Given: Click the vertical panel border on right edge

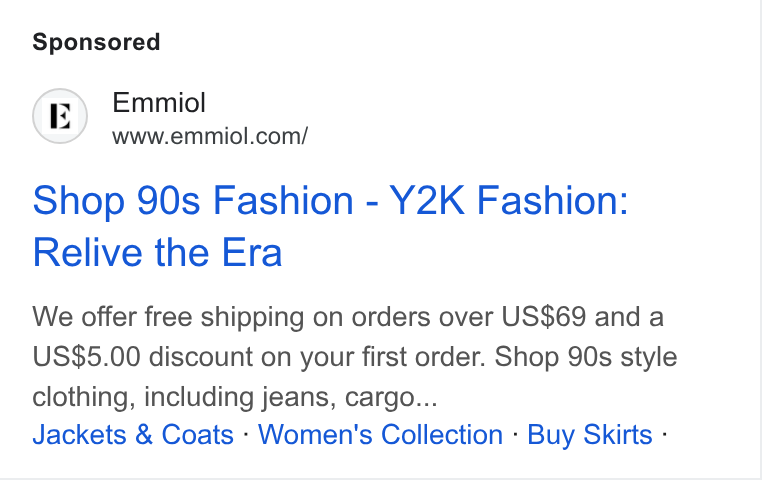Looking at the screenshot, I should (761, 240).
